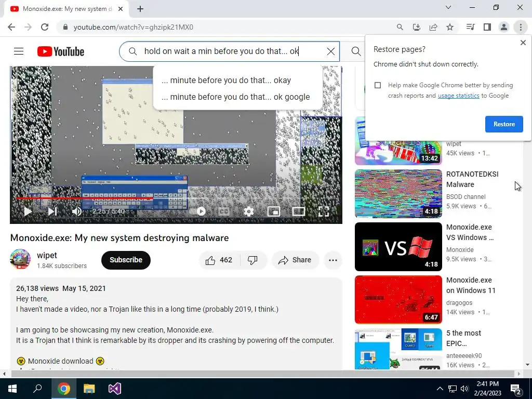Image resolution: width=532 pixels, height=399 pixels.
Task: Toggle the Chrome side panel
Action: (x=487, y=27)
